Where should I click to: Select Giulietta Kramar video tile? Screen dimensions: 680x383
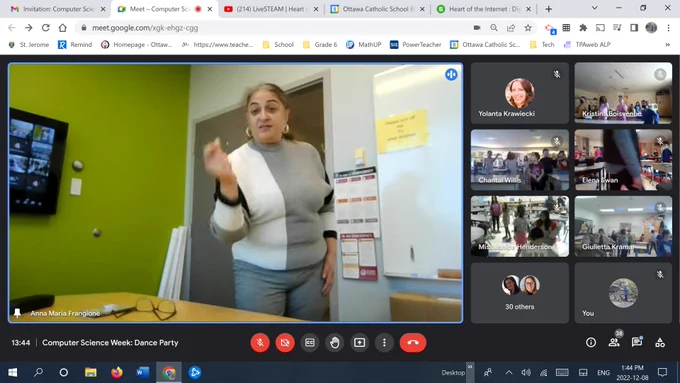[623, 226]
